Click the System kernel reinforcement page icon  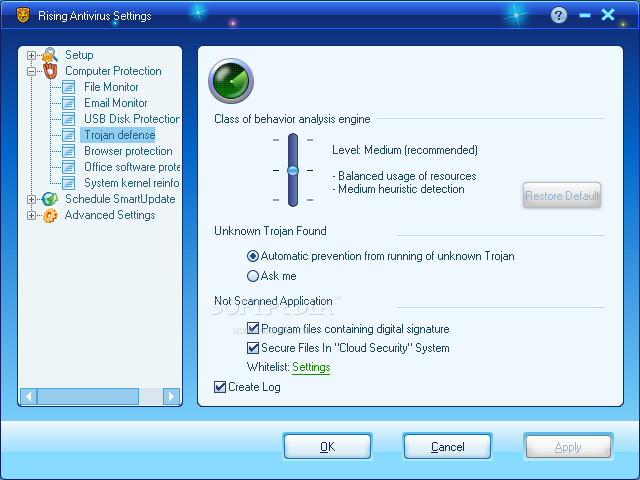coord(69,183)
